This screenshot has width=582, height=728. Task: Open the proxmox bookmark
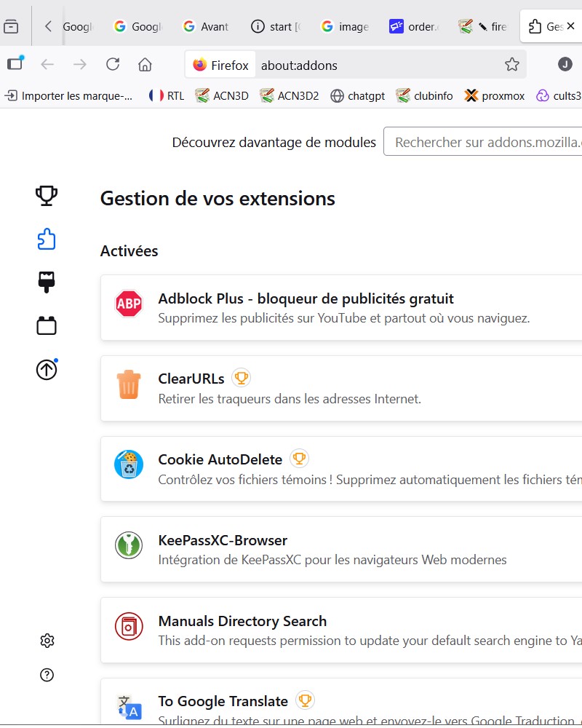495,95
